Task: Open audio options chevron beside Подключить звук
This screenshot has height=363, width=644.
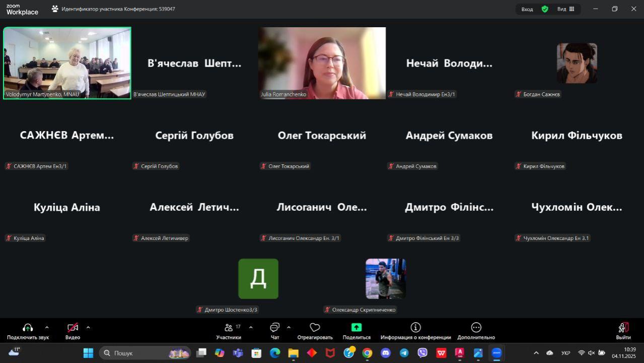Action: pyautogui.click(x=46, y=327)
